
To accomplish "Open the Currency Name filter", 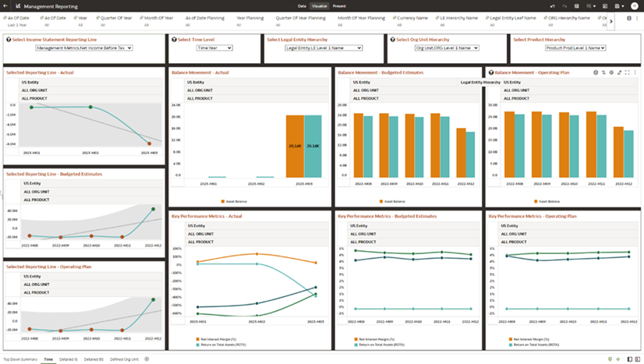I will 410,21.
